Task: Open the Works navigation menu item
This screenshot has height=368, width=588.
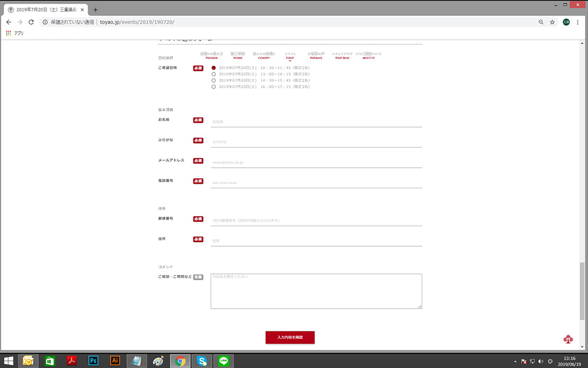Action: [x=238, y=57]
